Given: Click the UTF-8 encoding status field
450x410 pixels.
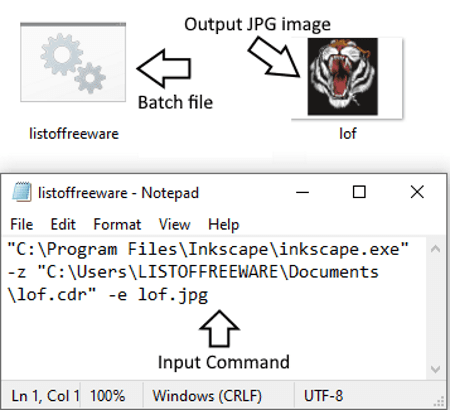Looking at the screenshot, I should point(323,396).
